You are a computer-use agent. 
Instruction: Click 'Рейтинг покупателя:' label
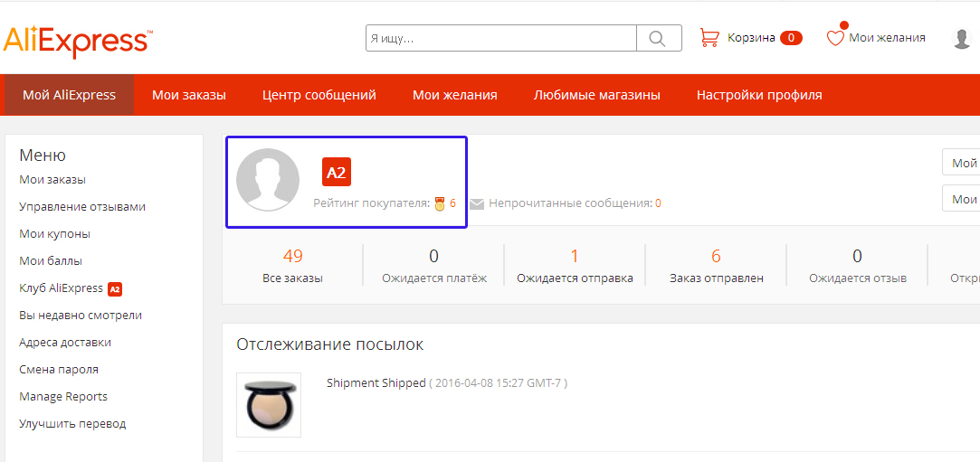point(373,203)
